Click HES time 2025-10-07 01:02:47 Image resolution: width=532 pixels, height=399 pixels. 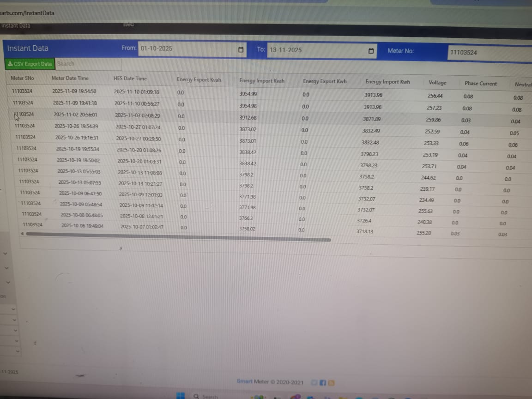click(x=142, y=227)
